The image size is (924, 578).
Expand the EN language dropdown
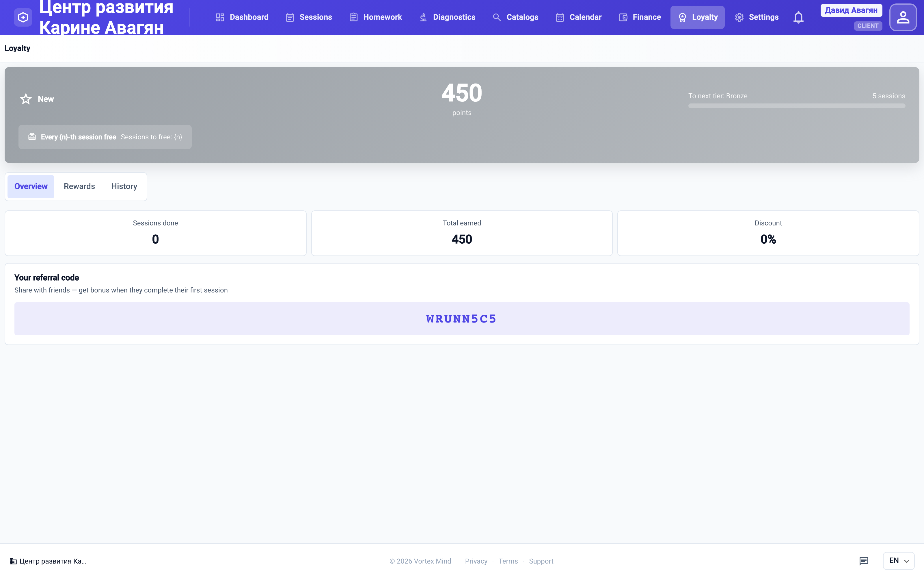898,561
